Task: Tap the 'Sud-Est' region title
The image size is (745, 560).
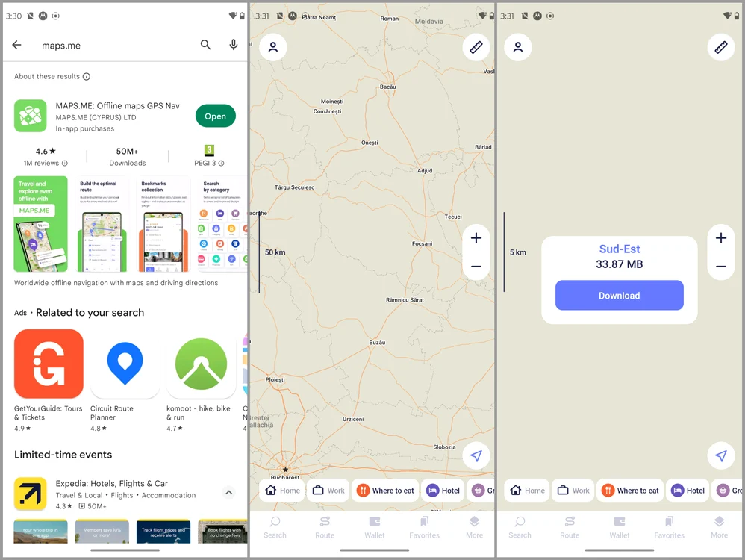Action: (619, 249)
